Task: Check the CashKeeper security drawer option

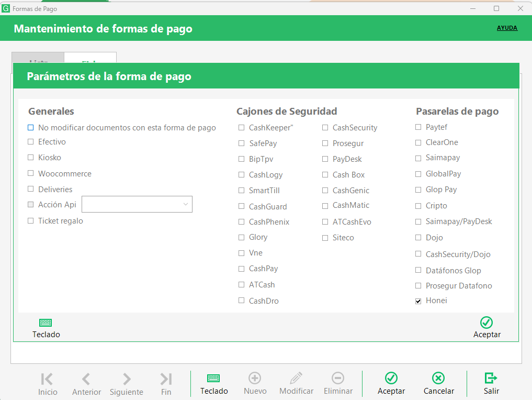Action: pyautogui.click(x=241, y=128)
